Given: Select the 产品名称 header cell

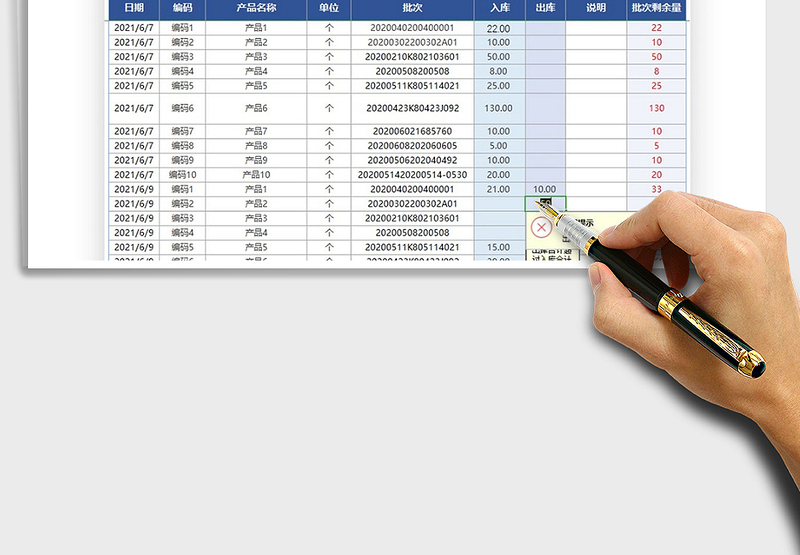Looking at the screenshot, I should click(x=256, y=8).
